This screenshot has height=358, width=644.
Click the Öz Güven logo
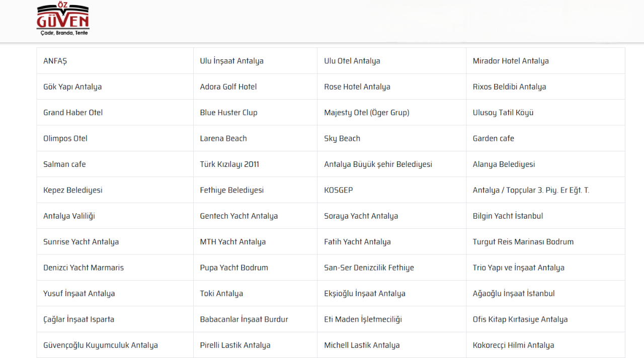(x=63, y=20)
